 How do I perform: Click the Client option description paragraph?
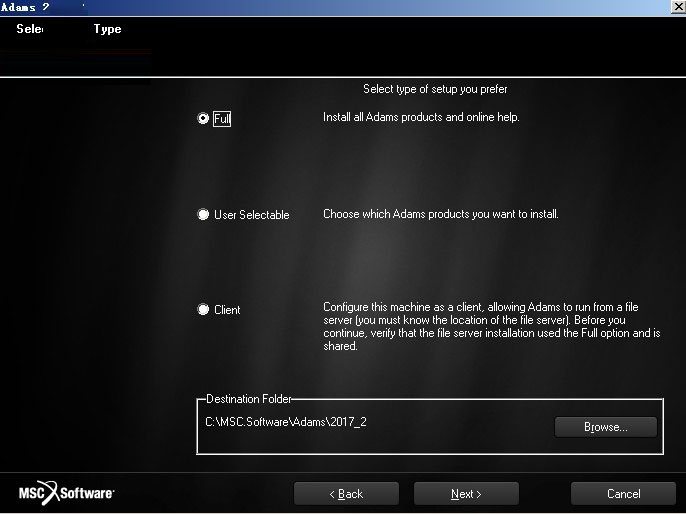tap(492, 326)
